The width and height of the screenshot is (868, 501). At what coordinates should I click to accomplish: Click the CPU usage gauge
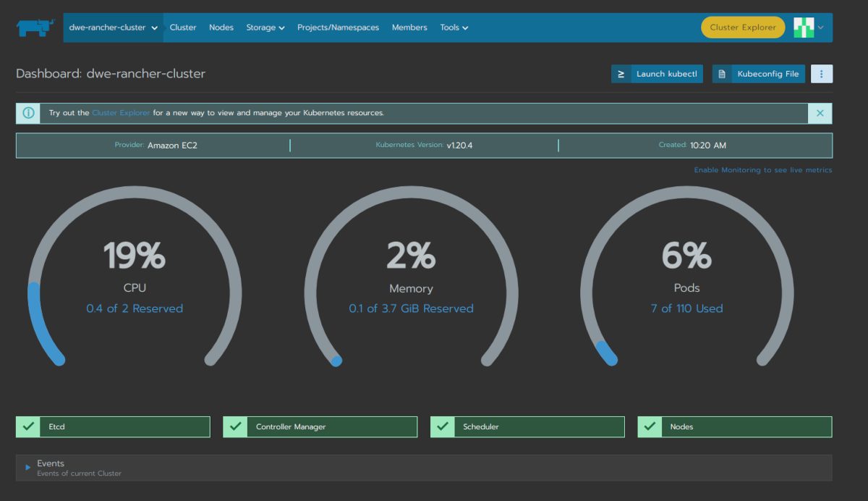[135, 275]
